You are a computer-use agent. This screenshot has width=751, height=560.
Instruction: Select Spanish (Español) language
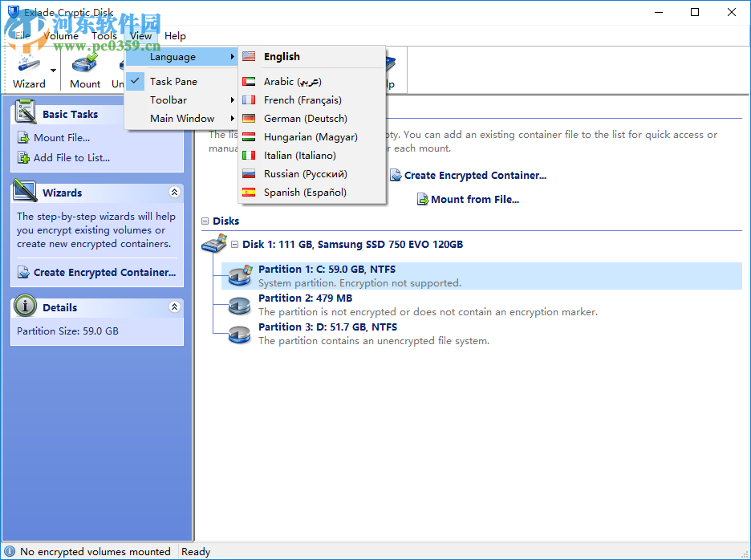coord(312,192)
